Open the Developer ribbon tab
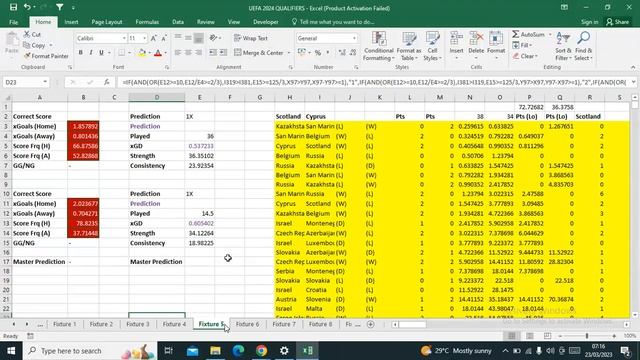 [x=266, y=22]
